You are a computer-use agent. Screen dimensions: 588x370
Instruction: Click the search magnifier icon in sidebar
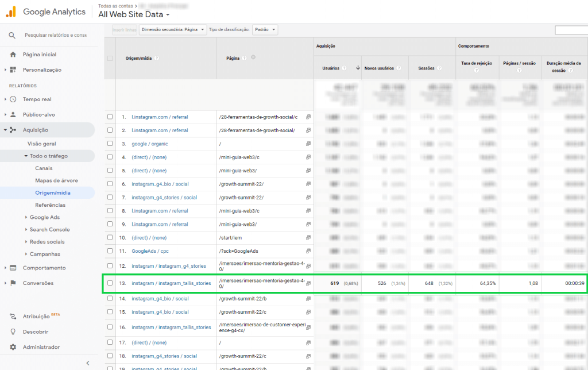12,35
